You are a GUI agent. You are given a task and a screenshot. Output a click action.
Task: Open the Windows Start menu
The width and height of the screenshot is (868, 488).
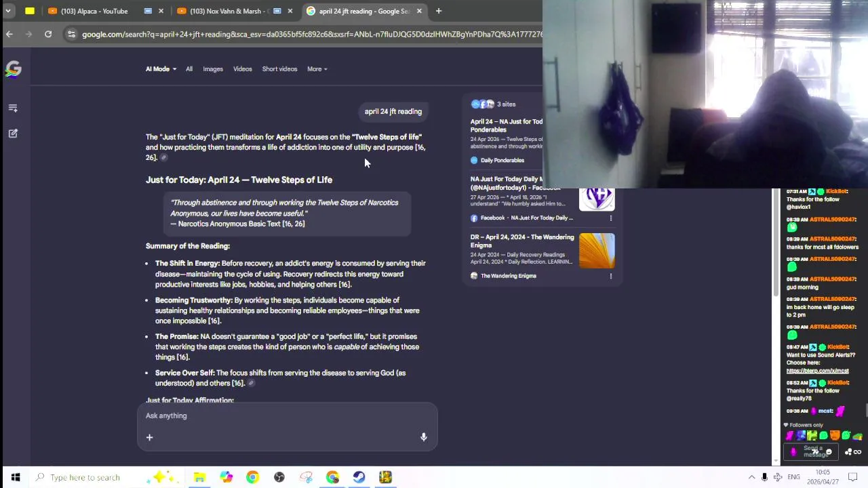pos(15,478)
